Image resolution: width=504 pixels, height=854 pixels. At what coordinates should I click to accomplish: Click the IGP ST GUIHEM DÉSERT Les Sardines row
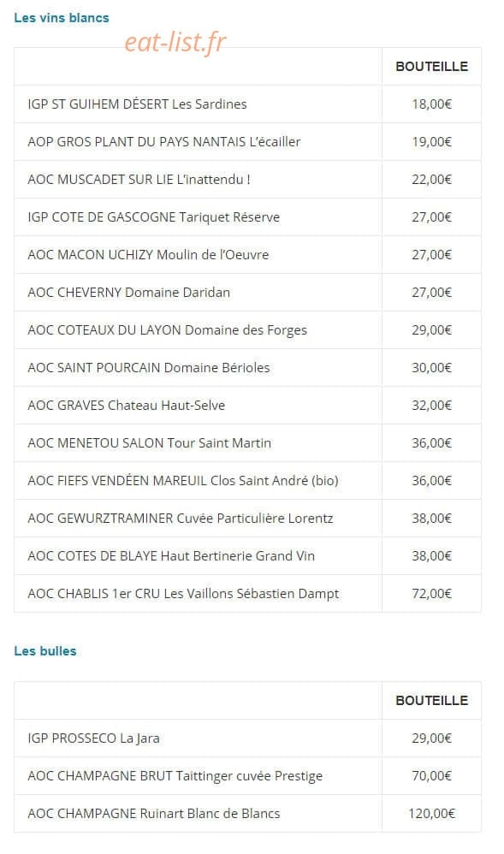tap(247, 104)
